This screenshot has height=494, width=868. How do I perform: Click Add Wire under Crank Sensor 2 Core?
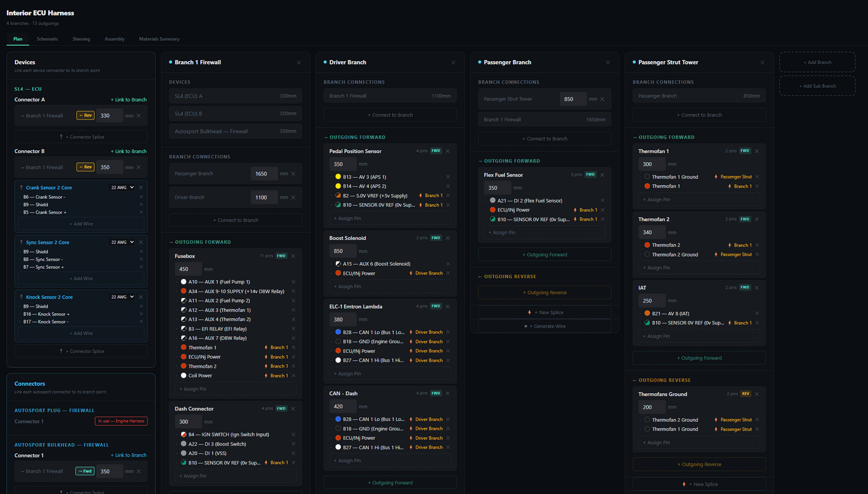(x=81, y=224)
